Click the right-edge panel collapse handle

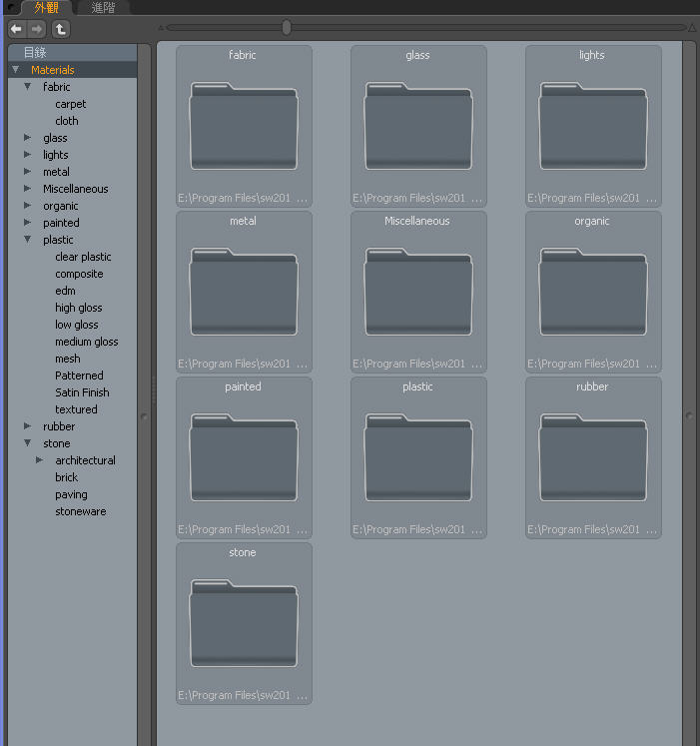[x=689, y=415]
